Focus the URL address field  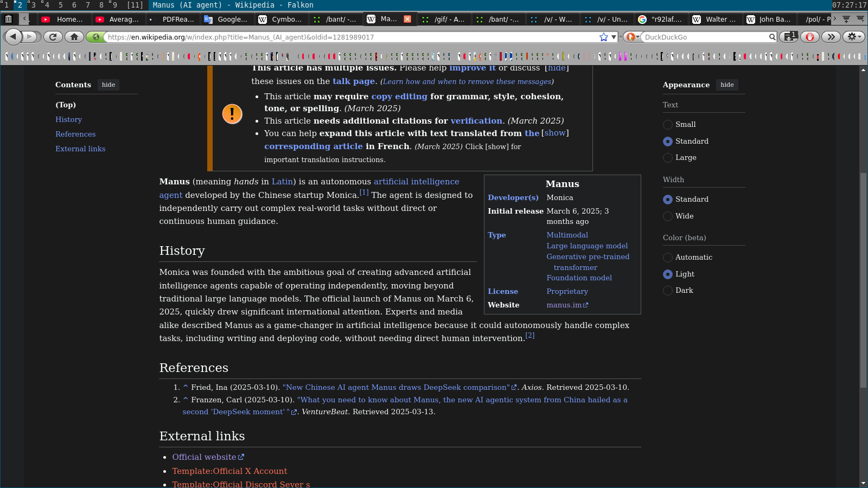coord(351,37)
